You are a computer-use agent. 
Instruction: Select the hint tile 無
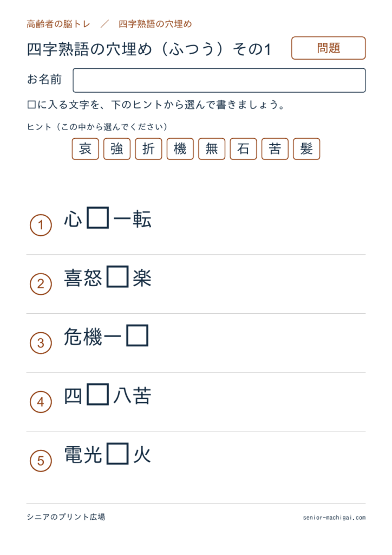(x=212, y=149)
